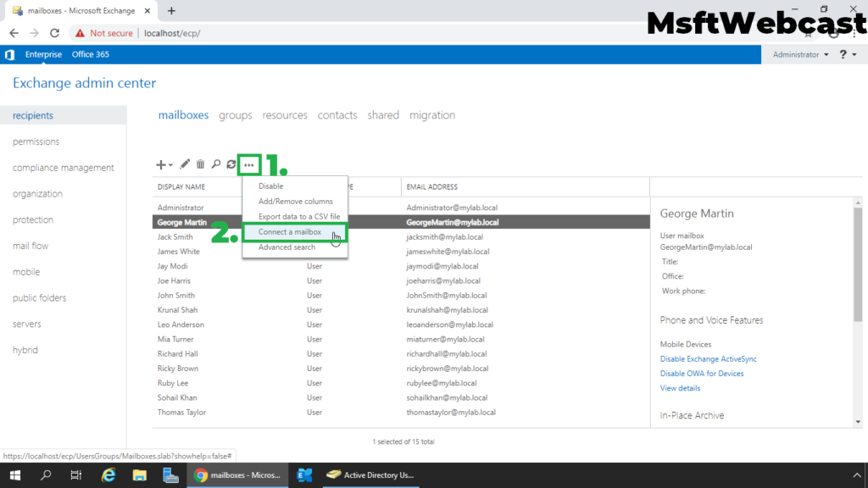Screen dimensions: 868x488
Task: Select the mailboxes tab
Action: 183,115
